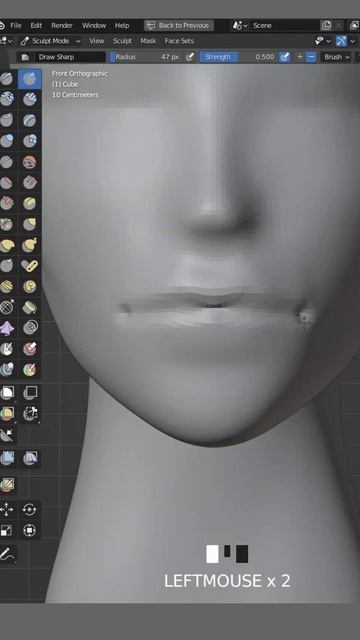Select the Multi-plane Scrape brush tool
The image size is (360, 640).
(x=29, y=203)
